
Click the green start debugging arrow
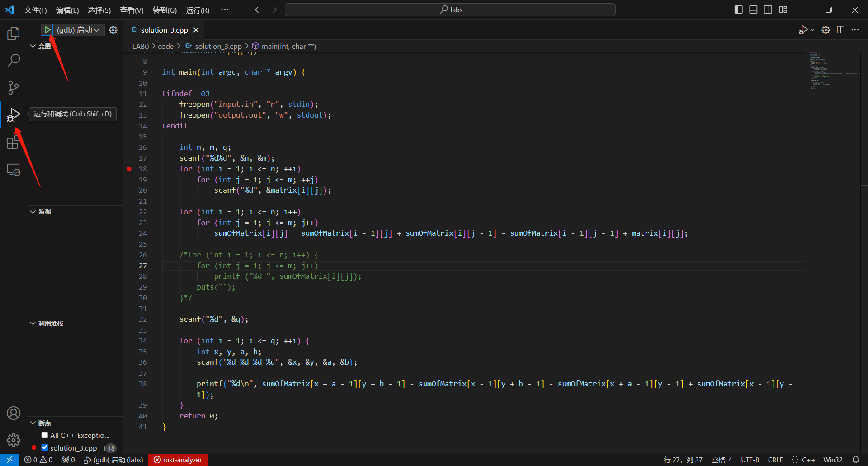[47, 30]
